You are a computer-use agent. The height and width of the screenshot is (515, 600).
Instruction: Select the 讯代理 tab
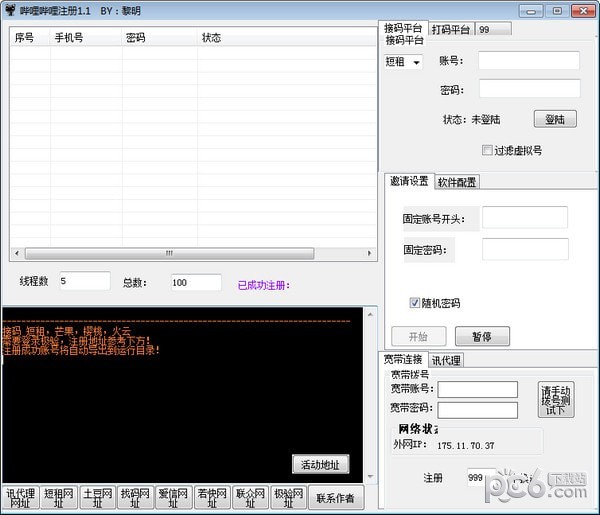[x=447, y=360]
